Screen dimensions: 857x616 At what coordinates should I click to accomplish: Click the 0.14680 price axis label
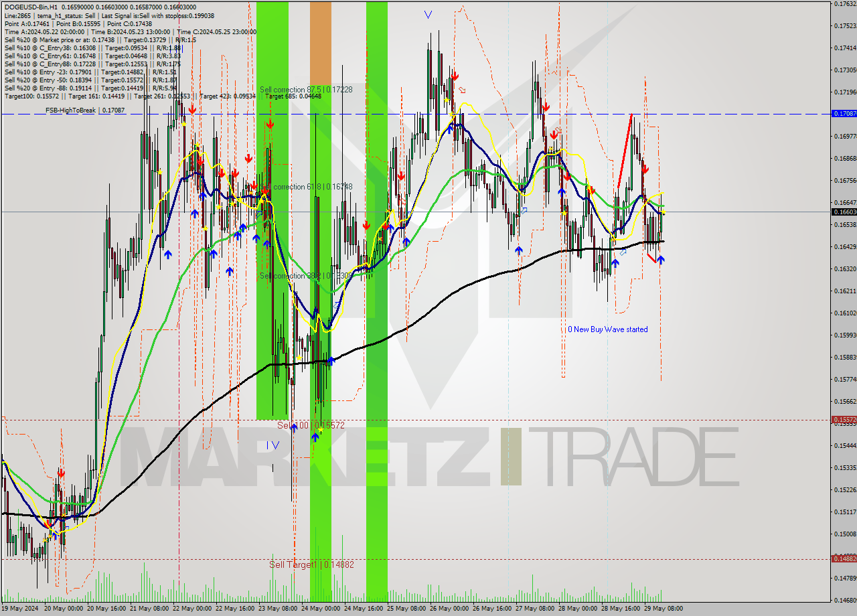pos(844,600)
